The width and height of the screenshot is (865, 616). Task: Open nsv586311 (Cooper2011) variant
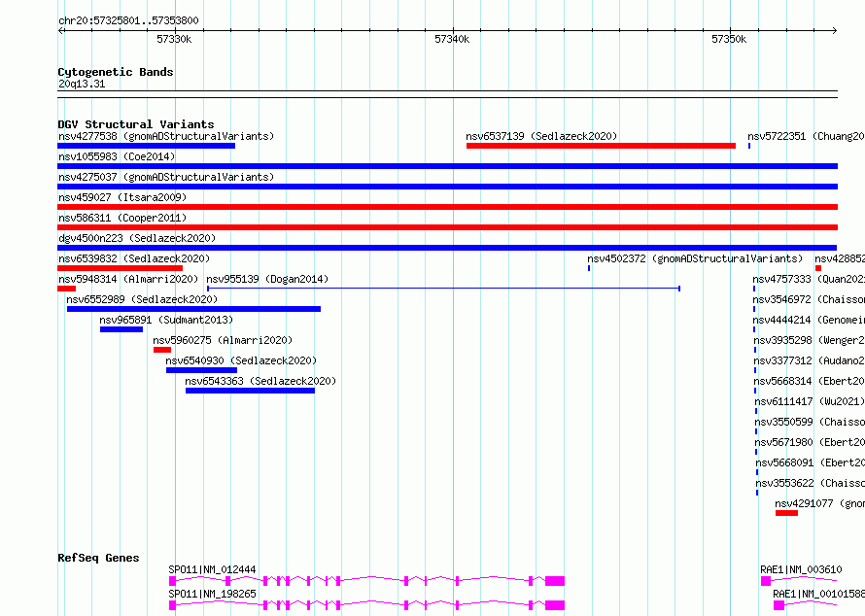pyautogui.click(x=122, y=218)
